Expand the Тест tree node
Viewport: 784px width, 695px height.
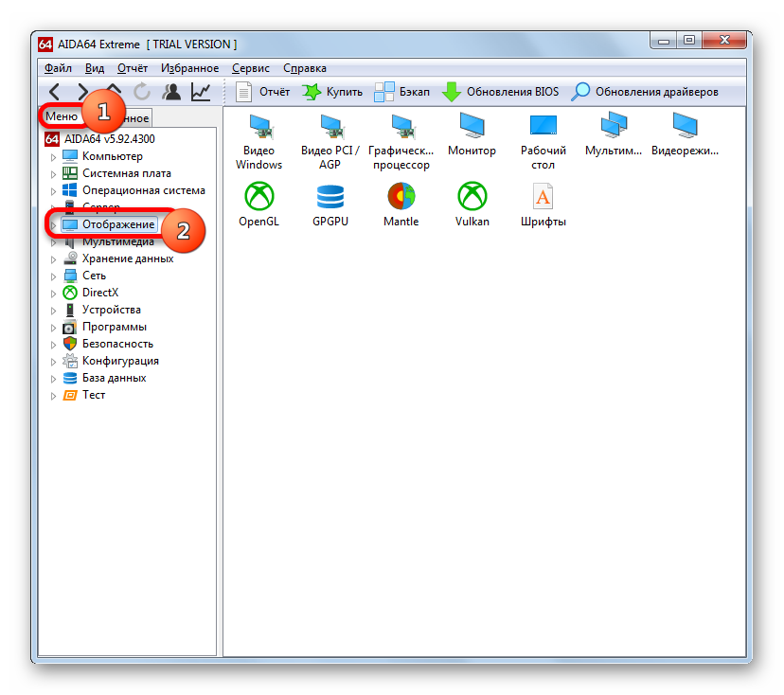point(54,396)
